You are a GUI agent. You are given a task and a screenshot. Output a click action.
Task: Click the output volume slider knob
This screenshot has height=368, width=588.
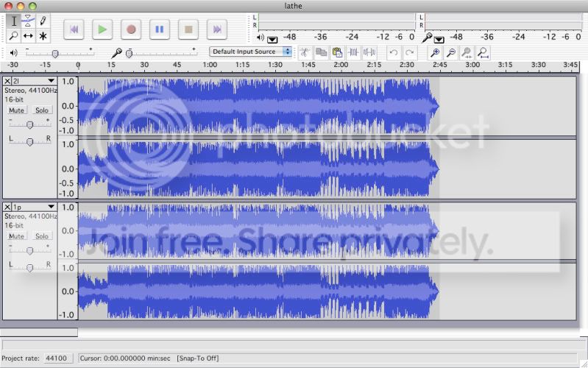tap(55, 54)
